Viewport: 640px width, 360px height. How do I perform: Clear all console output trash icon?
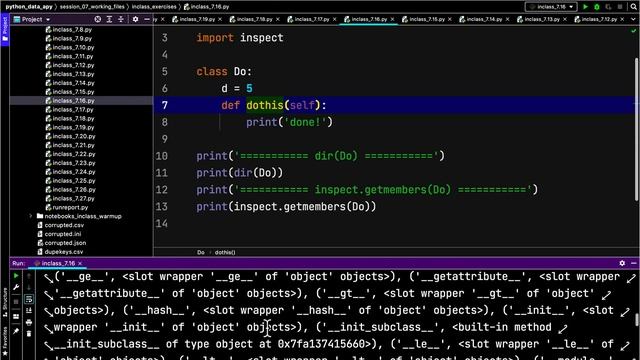pos(29,334)
